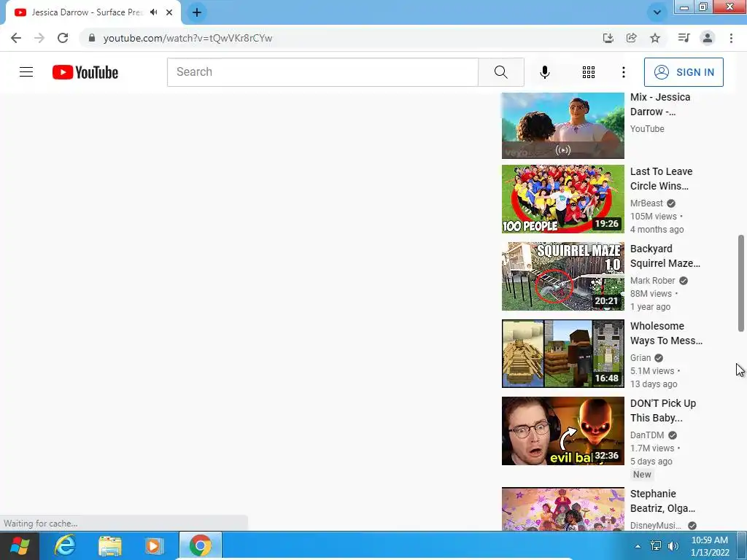Click the page vertical scrollbar thumb
Image resolution: width=747 pixels, height=560 pixels.
(741, 283)
